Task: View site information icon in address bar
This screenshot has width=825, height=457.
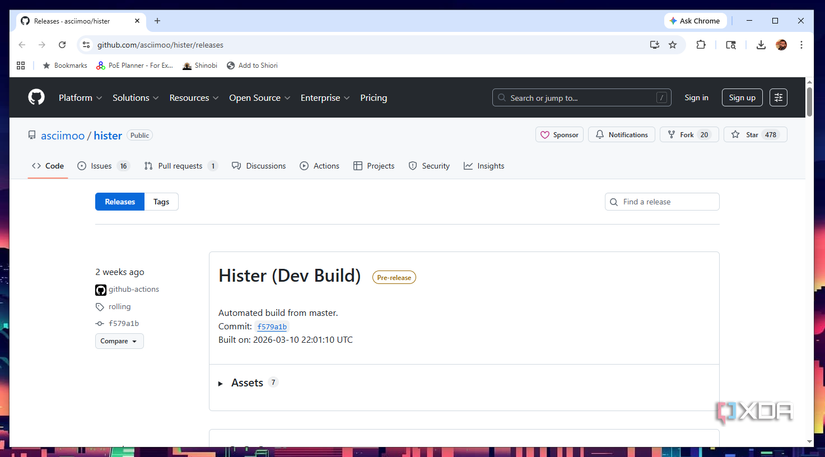Action: [x=86, y=45]
